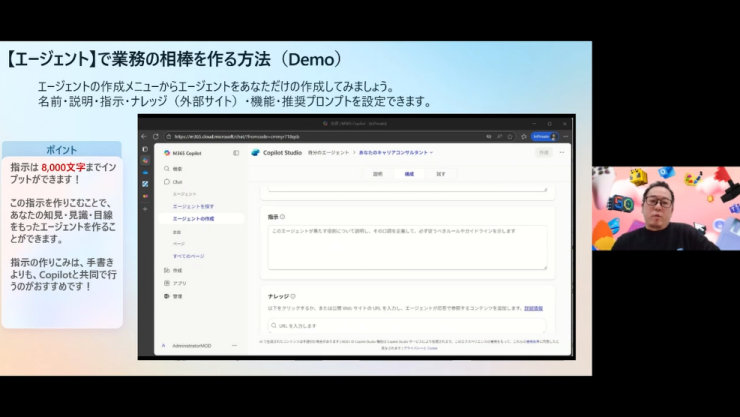Open 管理 in the Copilot sidebar
The image size is (740, 417).
click(173, 296)
